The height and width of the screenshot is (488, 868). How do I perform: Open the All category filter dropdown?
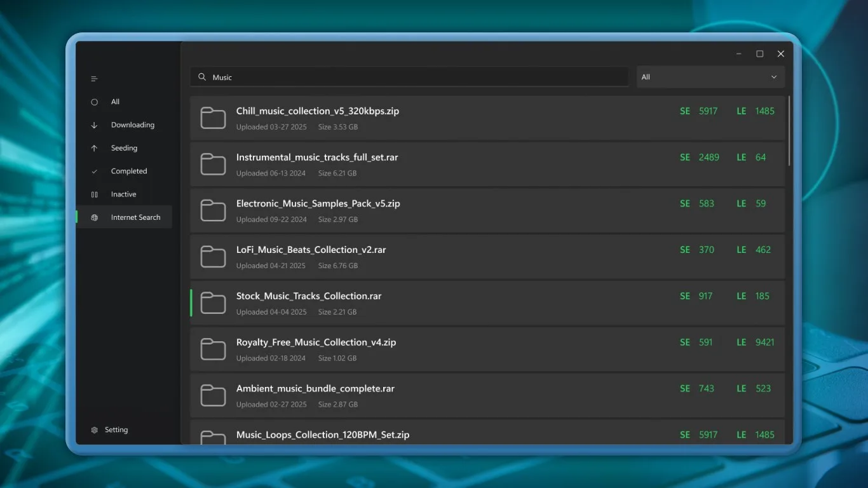point(710,77)
